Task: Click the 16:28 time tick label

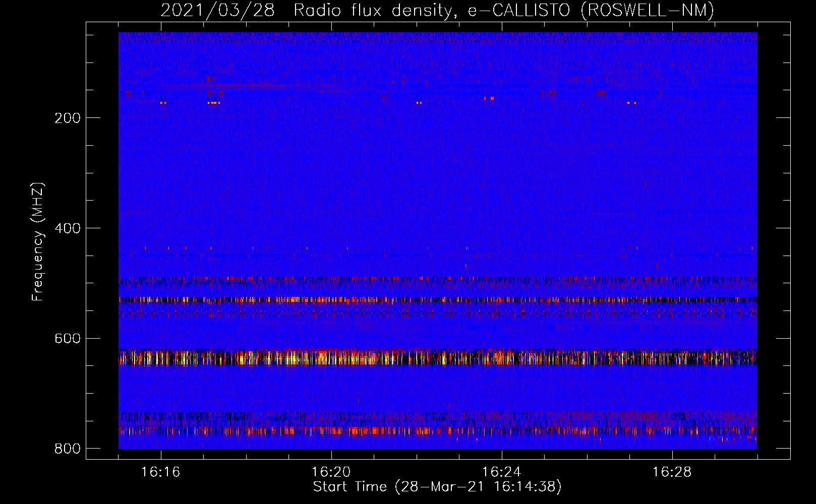Action: click(672, 472)
